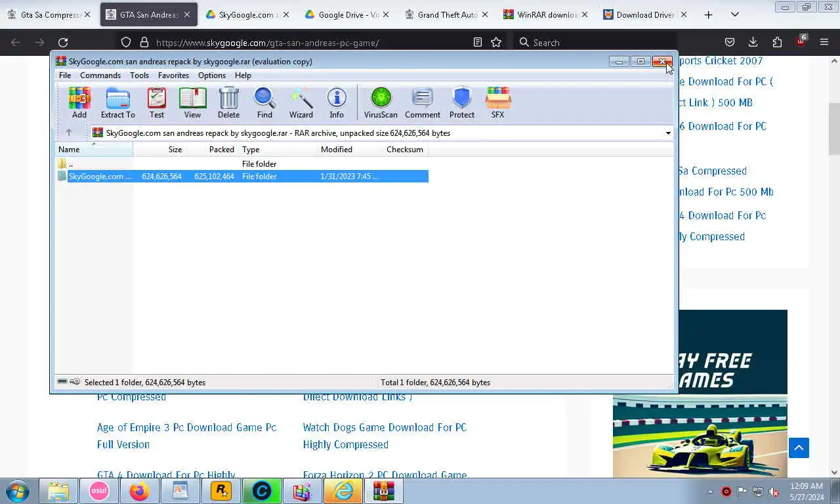Click the Comment toolbar icon

[423, 103]
